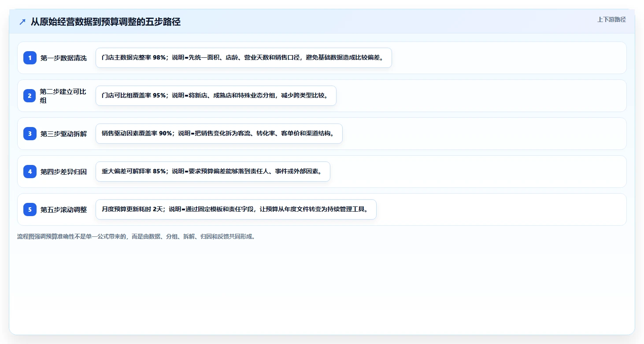Open the 销售驱动因素覆盖率 90% detail box
Viewport: 644px width, 344px height.
pyautogui.click(x=219, y=134)
